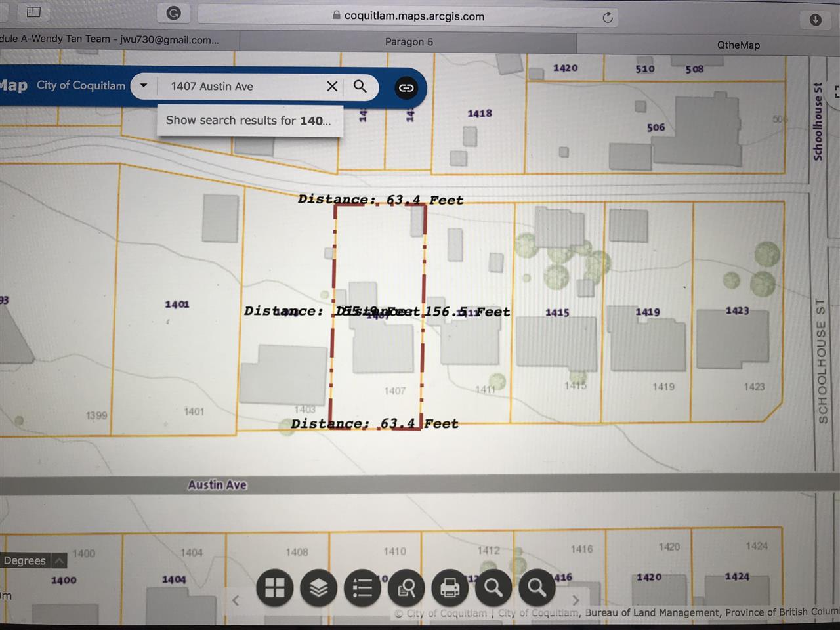This screenshot has height=630, width=840.
Task: Open the basemap gallery grid icon
Action: 274,587
